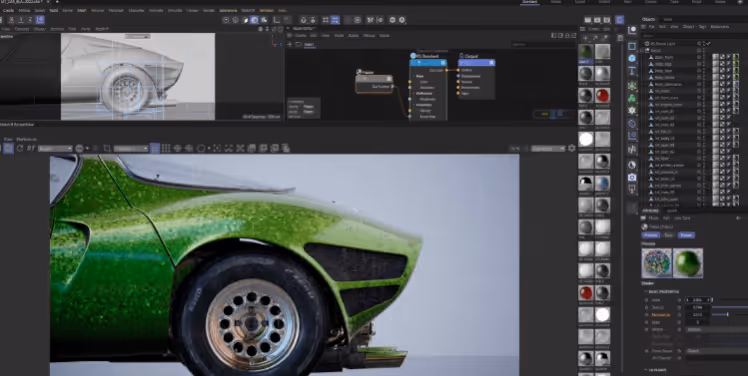Image resolution: width=748 pixels, height=376 pixels.
Task: Open the viewport Display menu
Action: pos(40,29)
